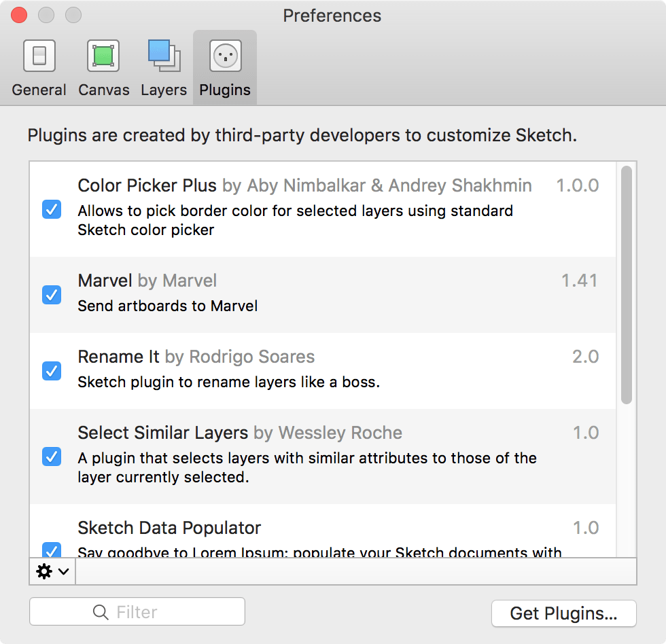This screenshot has height=644, width=666.
Task: Close the Preferences window
Action: coord(19,15)
